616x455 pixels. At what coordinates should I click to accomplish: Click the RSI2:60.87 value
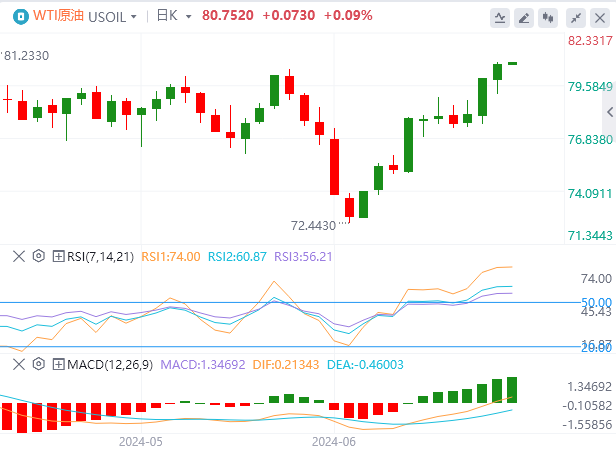coord(237,257)
